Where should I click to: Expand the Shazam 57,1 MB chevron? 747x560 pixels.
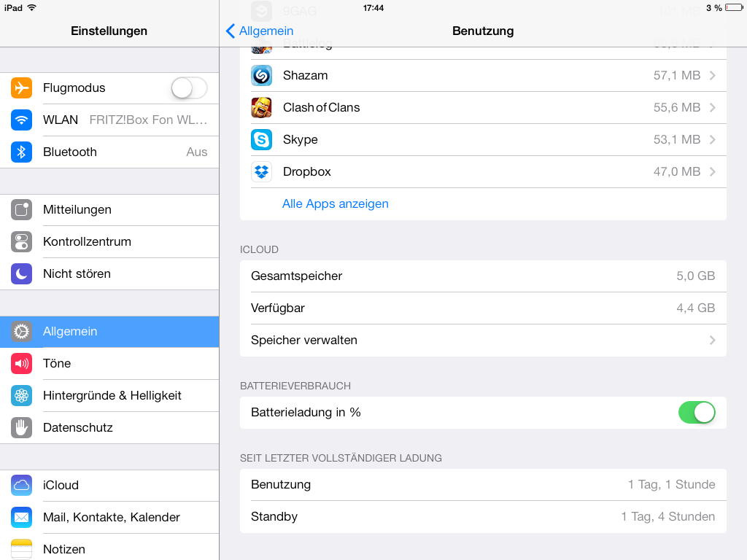(x=712, y=75)
